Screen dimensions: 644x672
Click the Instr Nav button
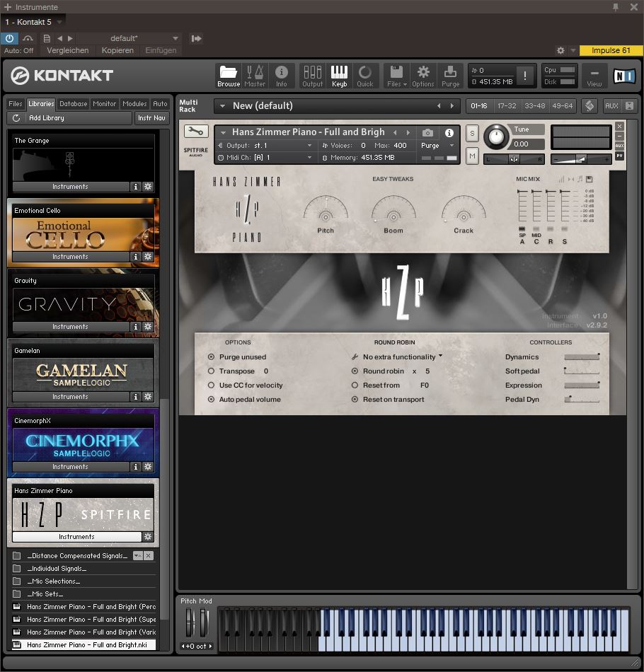(x=151, y=118)
